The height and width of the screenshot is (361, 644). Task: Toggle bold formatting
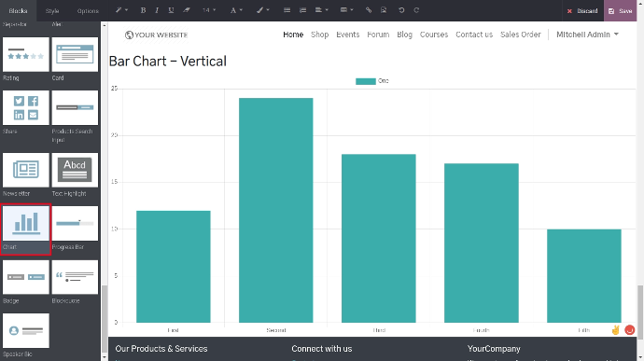tap(143, 10)
